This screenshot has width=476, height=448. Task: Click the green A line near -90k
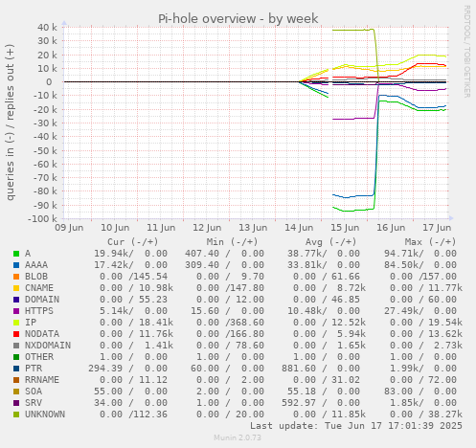(352, 211)
